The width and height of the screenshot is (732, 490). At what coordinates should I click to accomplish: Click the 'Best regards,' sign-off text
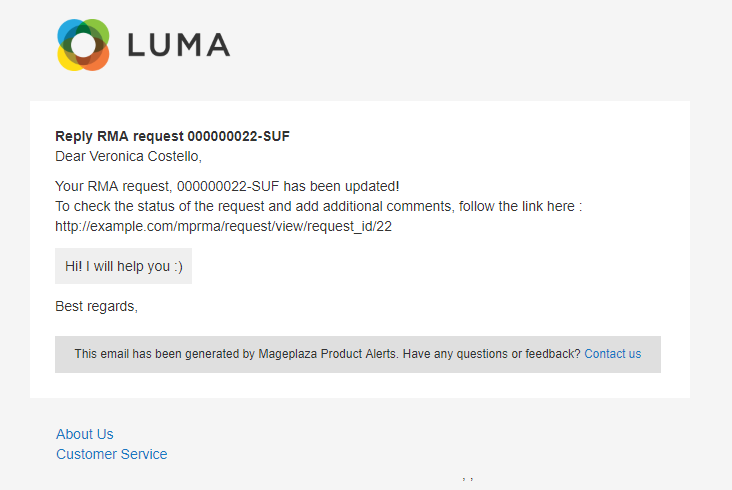96,306
